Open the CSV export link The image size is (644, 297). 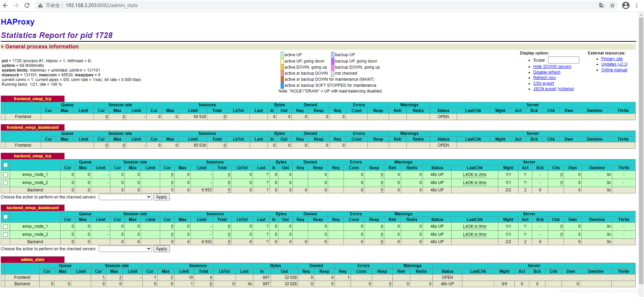543,83
